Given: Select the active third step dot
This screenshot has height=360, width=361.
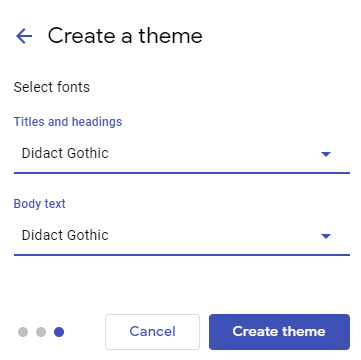Looking at the screenshot, I should [59, 332].
